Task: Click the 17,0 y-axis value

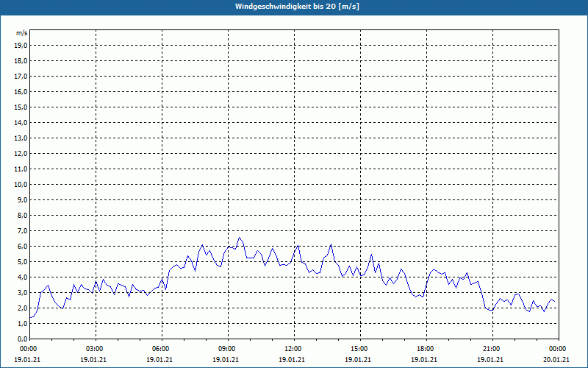Action: click(21, 77)
